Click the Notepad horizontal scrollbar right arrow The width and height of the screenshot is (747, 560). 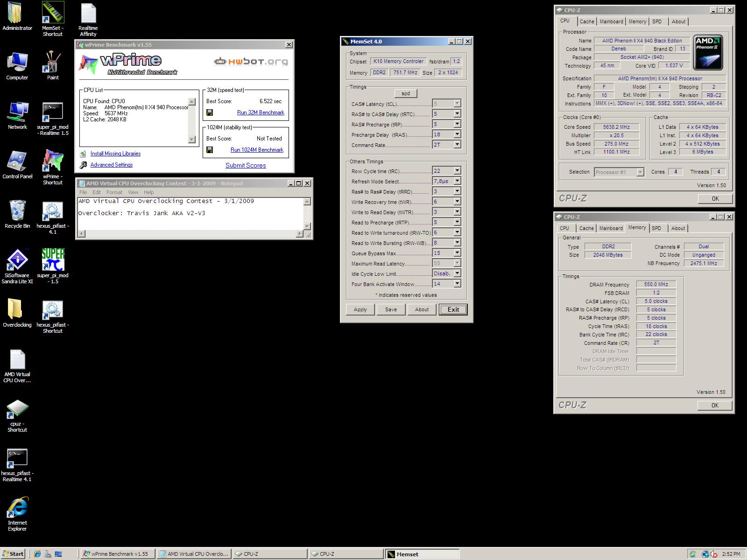(300, 234)
